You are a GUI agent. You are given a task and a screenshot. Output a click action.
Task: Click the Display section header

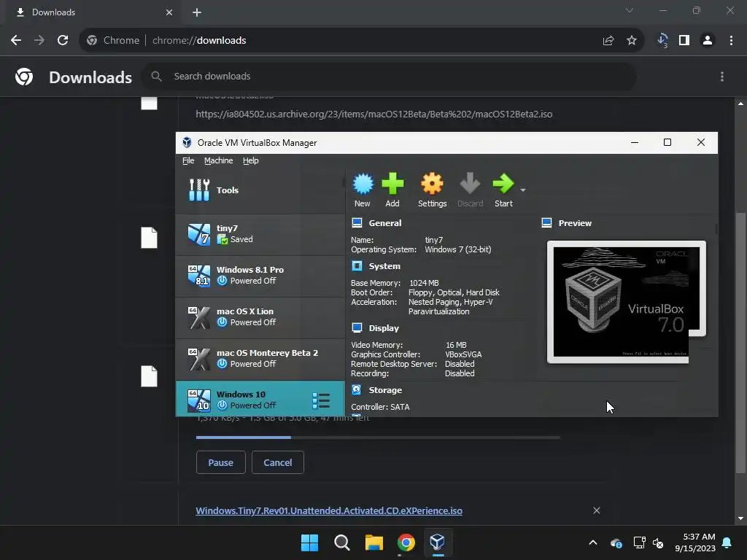pos(384,328)
